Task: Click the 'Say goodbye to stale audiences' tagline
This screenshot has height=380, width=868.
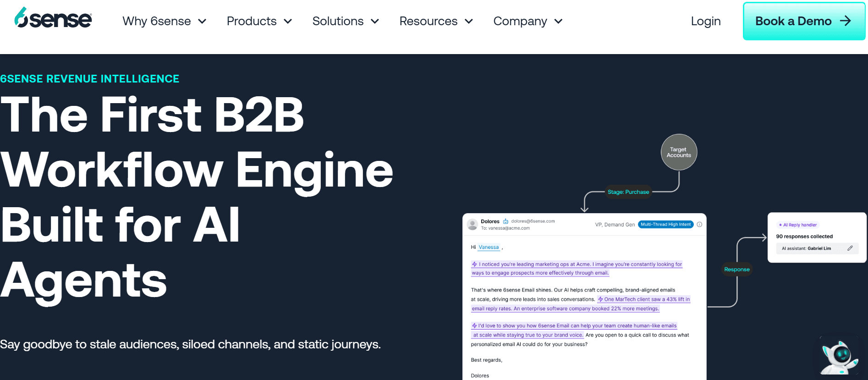Action: (190, 344)
